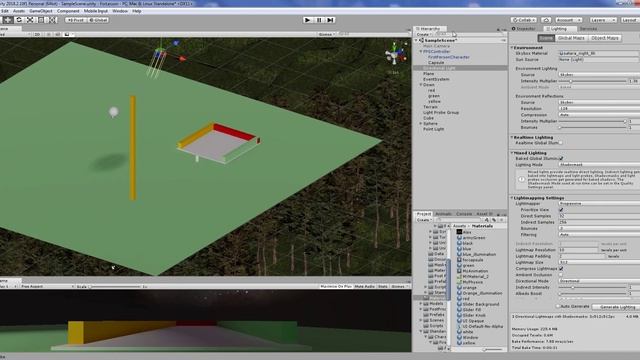The height and width of the screenshot is (360, 640).
Task: Select the Rect Transform tool
Action: point(41,20)
